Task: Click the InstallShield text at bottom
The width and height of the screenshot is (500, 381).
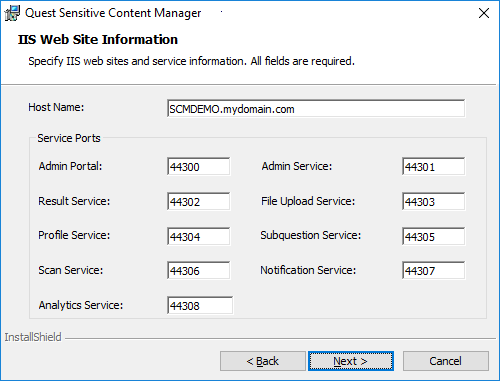Action: [33, 337]
